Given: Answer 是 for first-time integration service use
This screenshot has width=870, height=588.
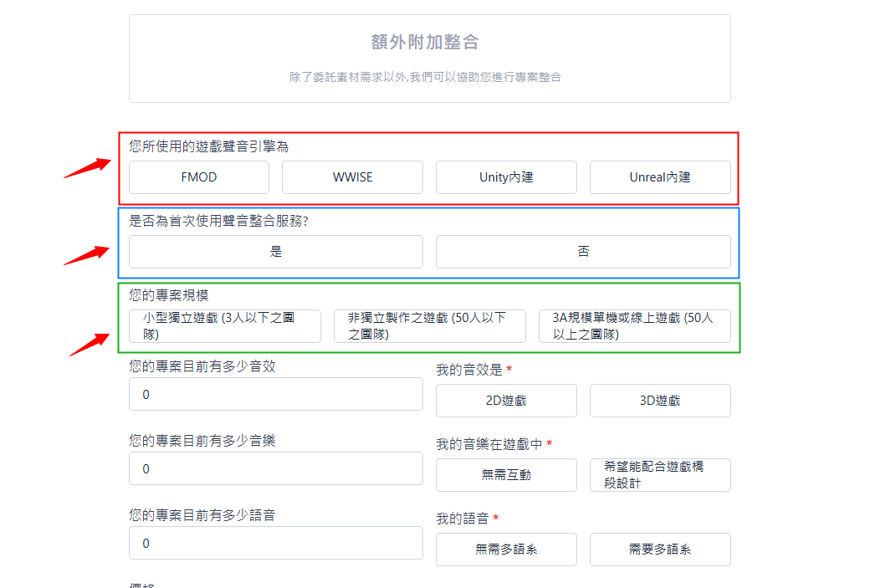Looking at the screenshot, I should [x=276, y=252].
